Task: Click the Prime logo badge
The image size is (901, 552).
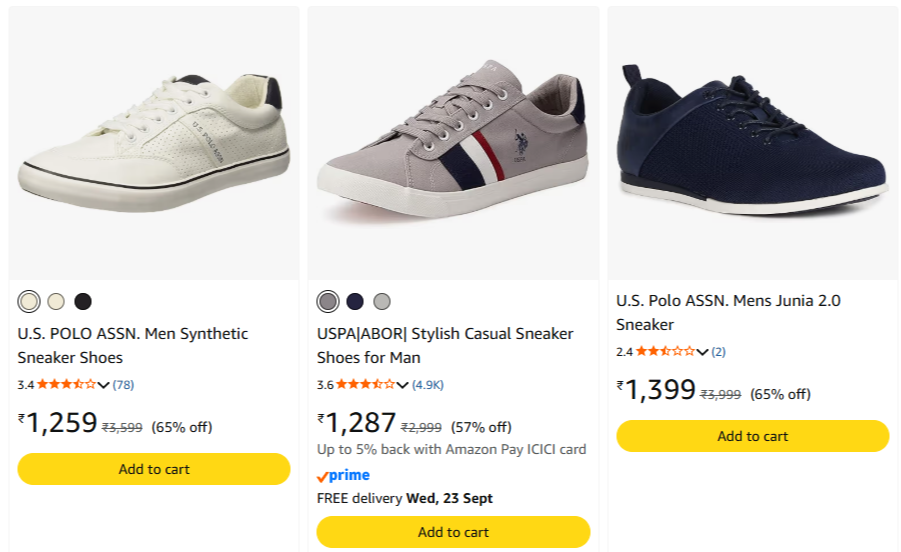Action: 343,476
